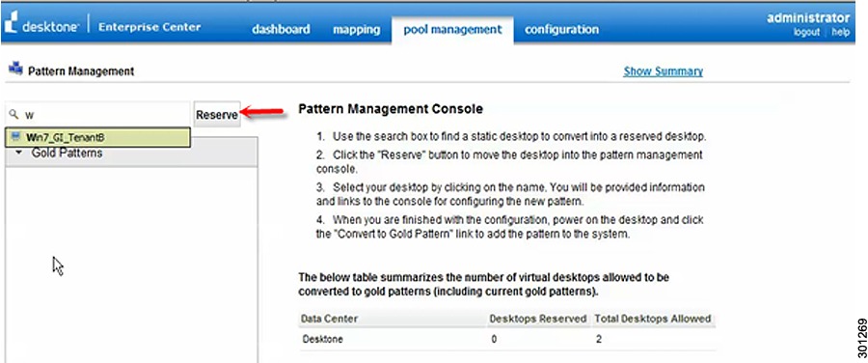
Task: Click the Enterprise Center title text
Action: point(149,27)
